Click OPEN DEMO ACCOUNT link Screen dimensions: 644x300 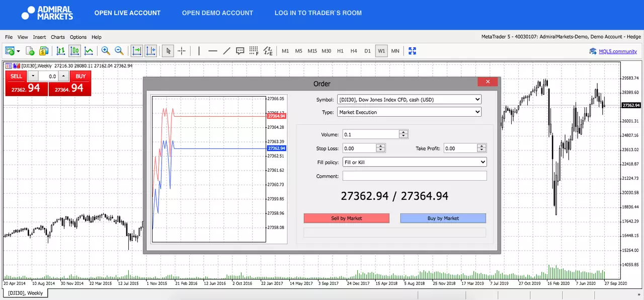pos(217,13)
